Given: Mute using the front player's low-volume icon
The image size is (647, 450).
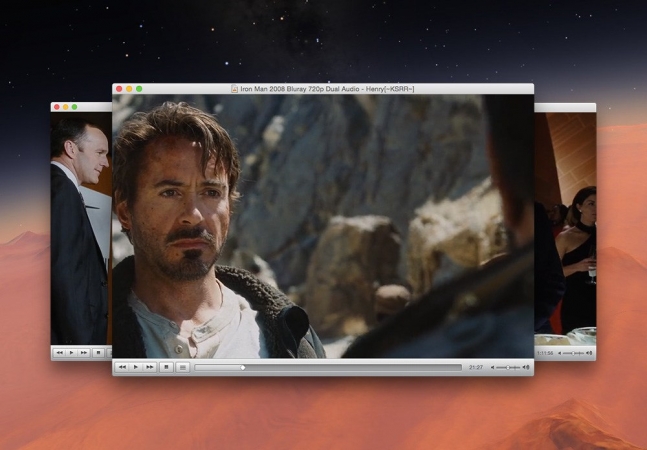Looking at the screenshot, I should [x=492, y=367].
